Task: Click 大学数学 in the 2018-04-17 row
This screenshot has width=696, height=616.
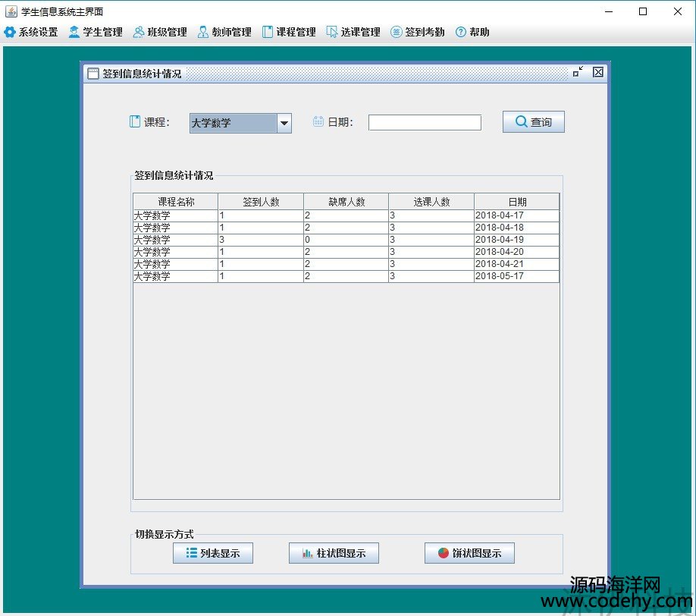Action: pyautogui.click(x=176, y=215)
